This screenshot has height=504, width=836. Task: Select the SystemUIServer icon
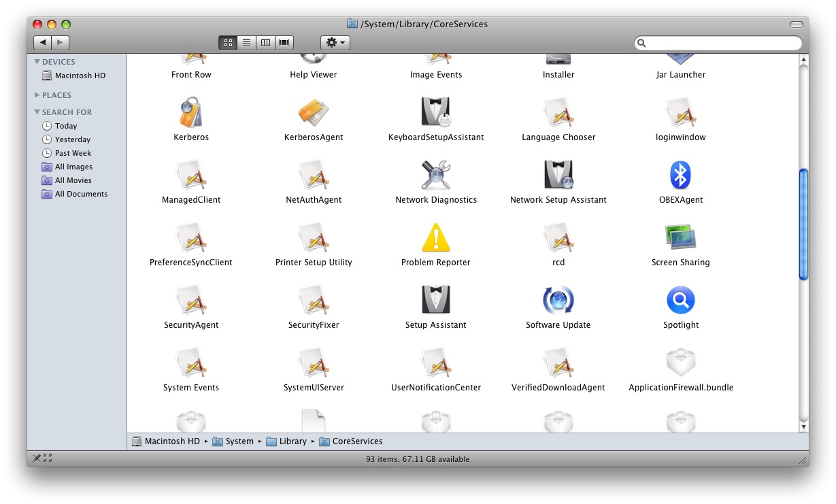(314, 363)
